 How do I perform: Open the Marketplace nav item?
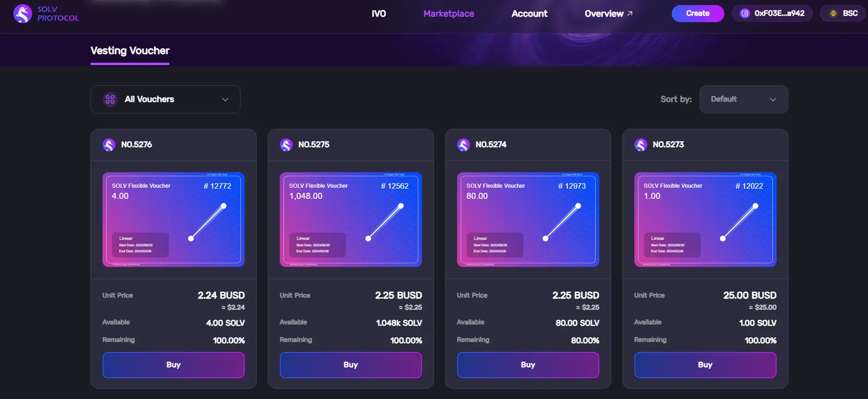[x=448, y=14]
